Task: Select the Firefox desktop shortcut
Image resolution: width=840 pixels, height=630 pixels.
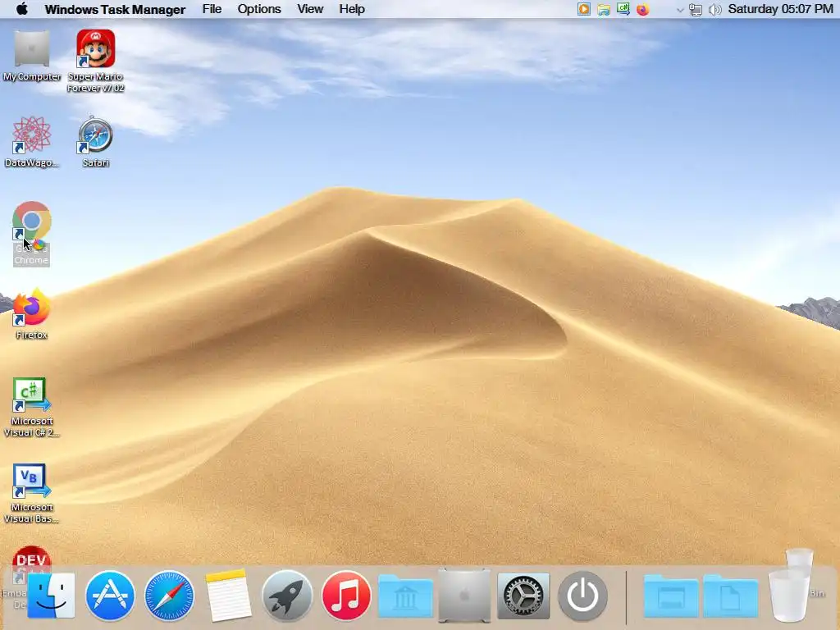Action: (x=32, y=314)
